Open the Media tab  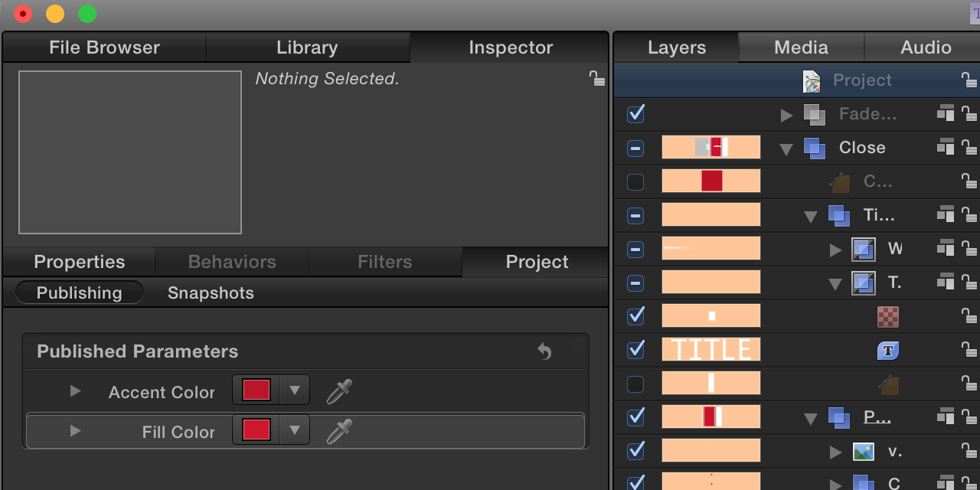[x=801, y=47]
